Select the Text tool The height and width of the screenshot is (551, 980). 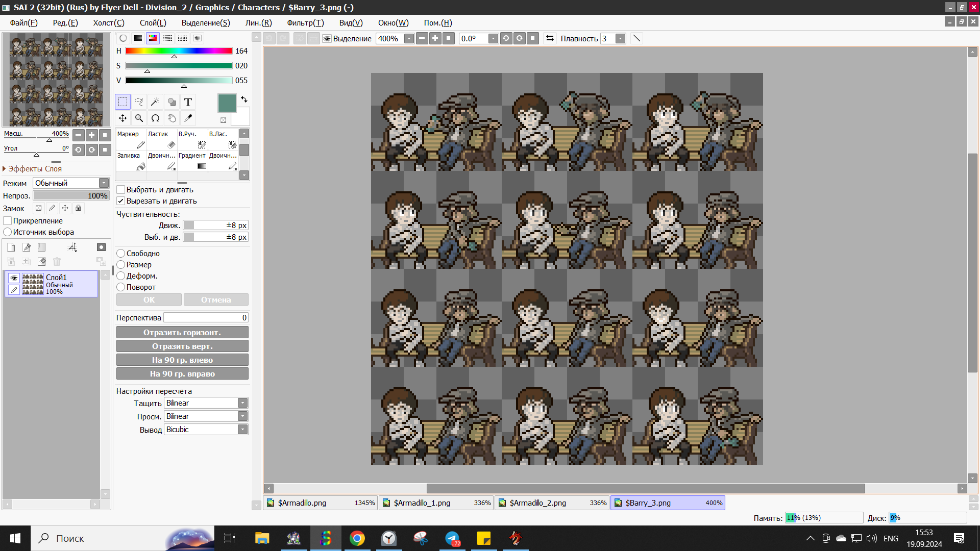188,102
